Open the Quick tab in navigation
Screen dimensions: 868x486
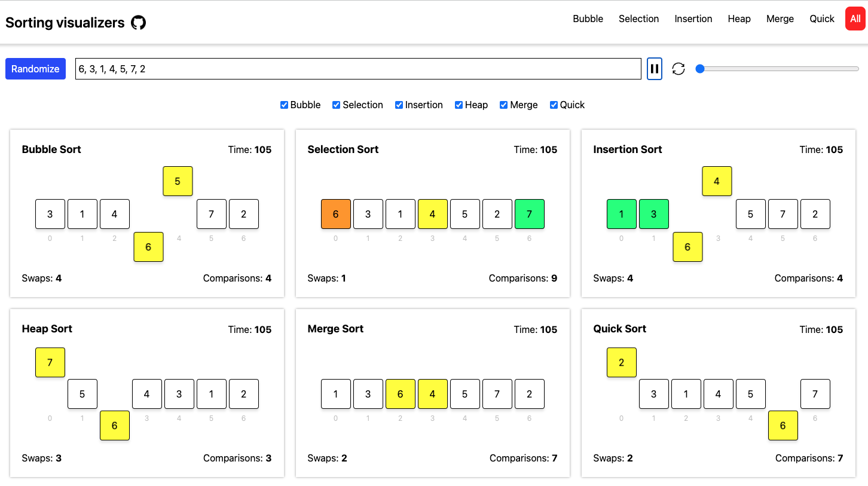click(822, 19)
